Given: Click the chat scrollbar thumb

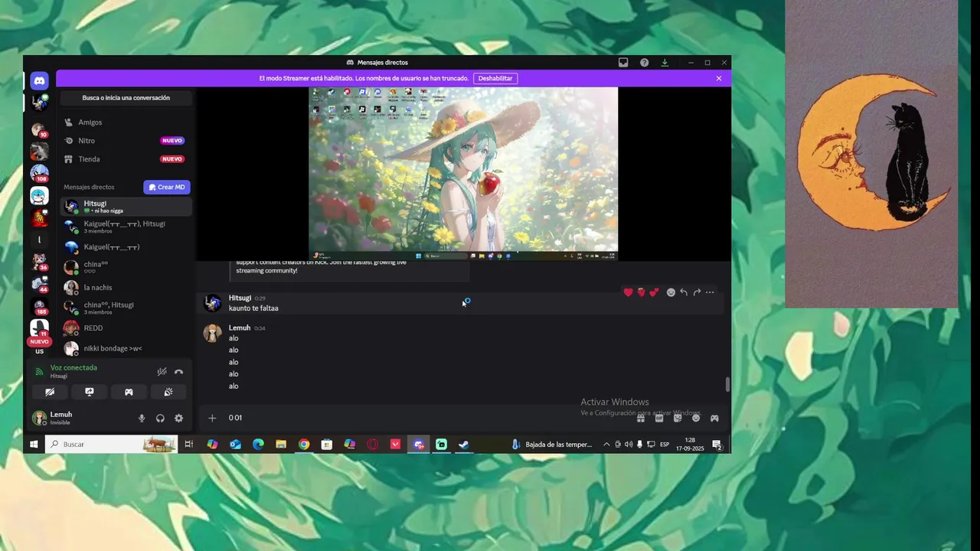Looking at the screenshot, I should tap(727, 384).
